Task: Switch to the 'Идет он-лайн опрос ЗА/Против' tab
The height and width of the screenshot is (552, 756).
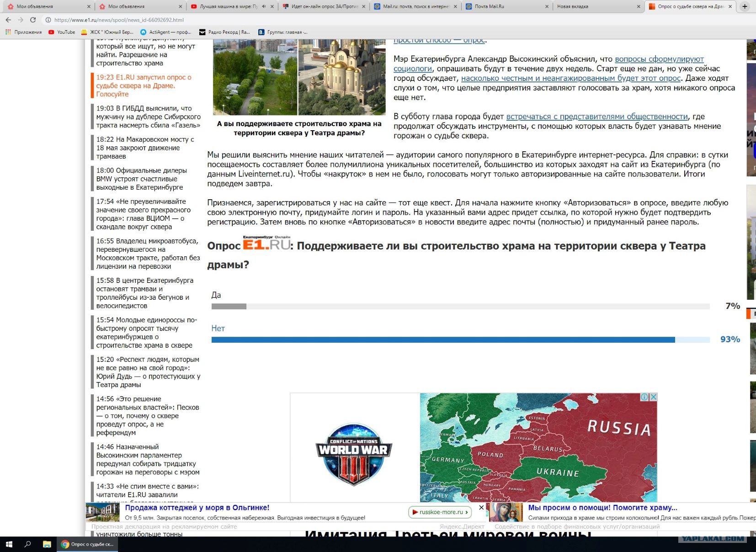Action: click(x=324, y=6)
